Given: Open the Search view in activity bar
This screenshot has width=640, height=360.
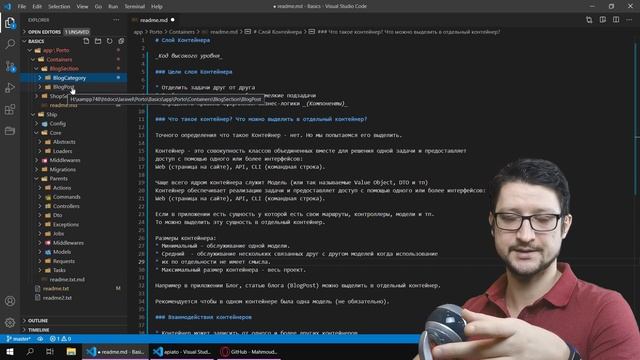Looking at the screenshot, I should (10, 44).
